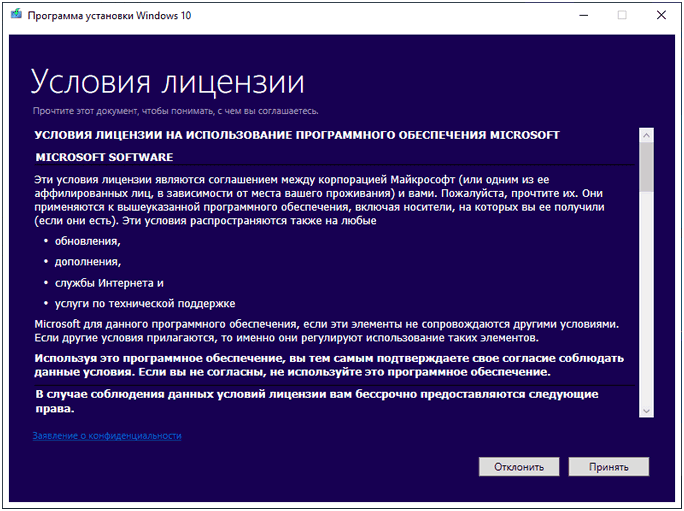Click the bullet 'услуги по технической поддержке'
This screenshot has height=511, width=684.
pyautogui.click(x=145, y=303)
